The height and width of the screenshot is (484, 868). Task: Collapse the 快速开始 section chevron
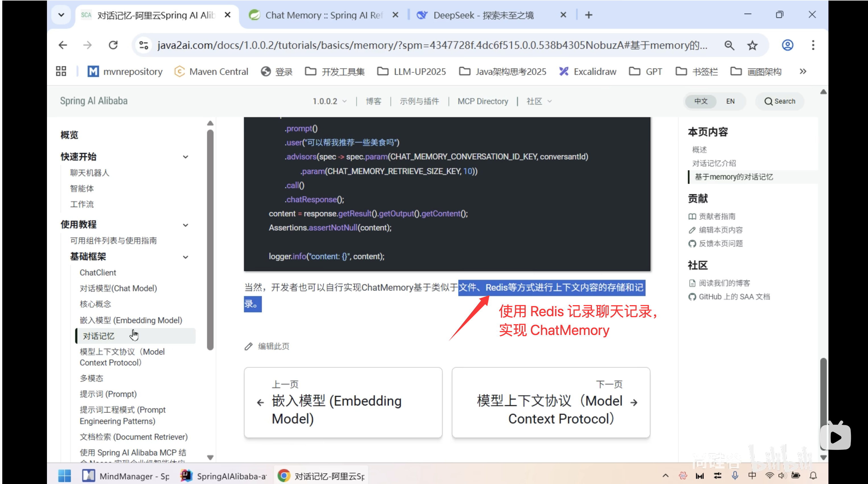pyautogui.click(x=186, y=157)
